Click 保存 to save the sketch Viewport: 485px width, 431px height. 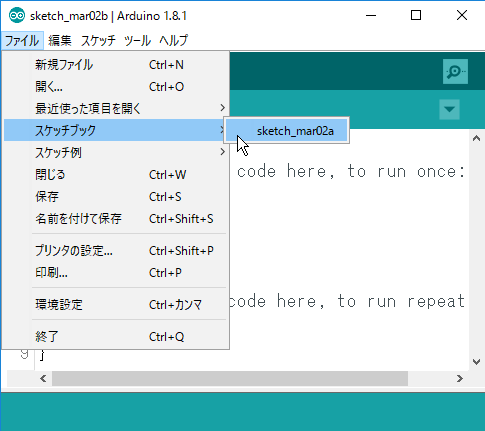click(x=115, y=196)
